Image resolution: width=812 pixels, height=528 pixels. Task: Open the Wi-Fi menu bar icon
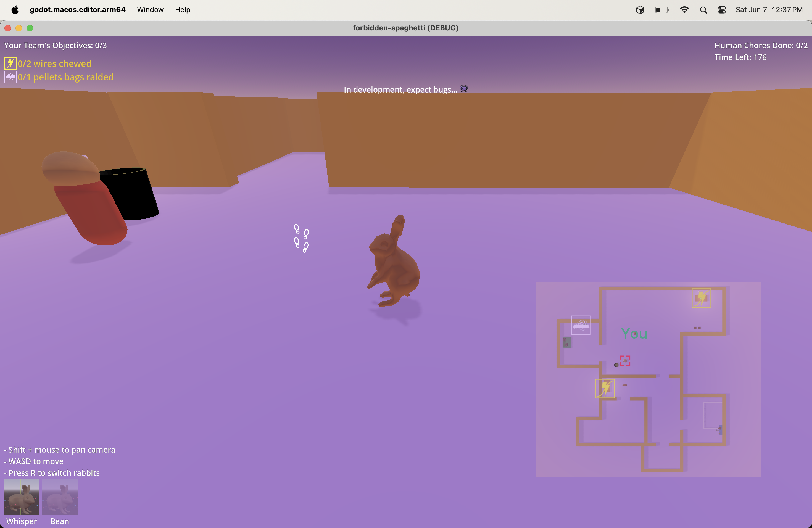click(684, 10)
